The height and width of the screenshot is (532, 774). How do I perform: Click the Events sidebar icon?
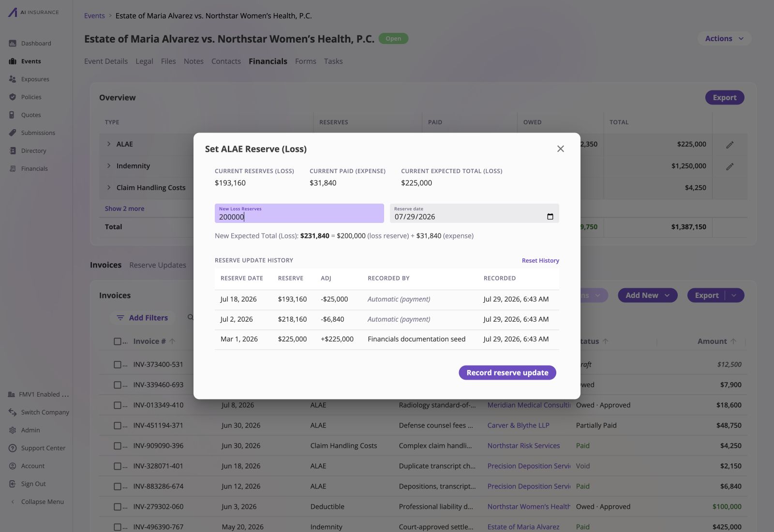[x=13, y=61]
